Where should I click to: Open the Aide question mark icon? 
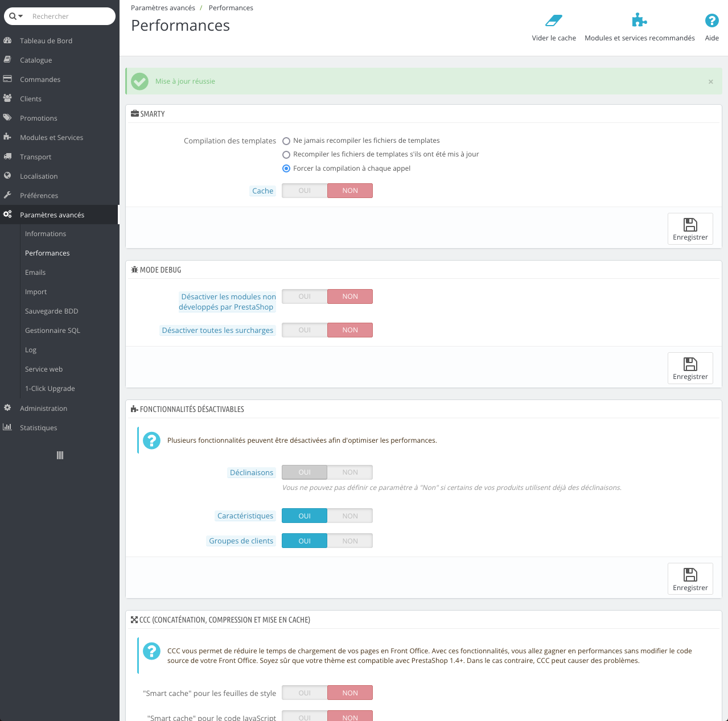click(x=711, y=20)
